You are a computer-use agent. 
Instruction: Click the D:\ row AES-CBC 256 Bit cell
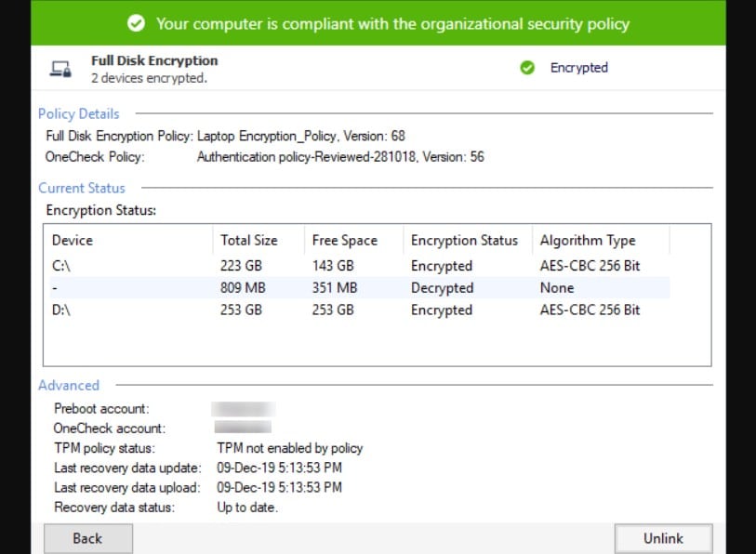(590, 310)
